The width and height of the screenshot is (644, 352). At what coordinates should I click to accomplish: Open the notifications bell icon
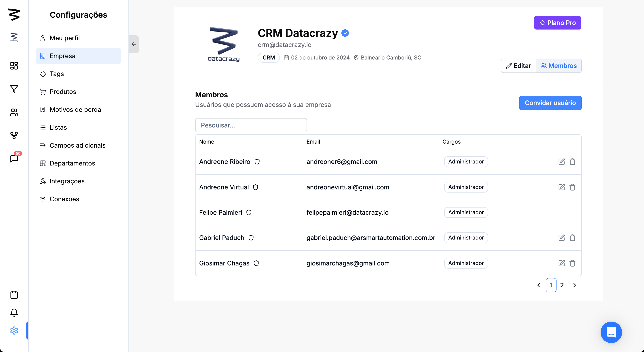pyautogui.click(x=14, y=312)
